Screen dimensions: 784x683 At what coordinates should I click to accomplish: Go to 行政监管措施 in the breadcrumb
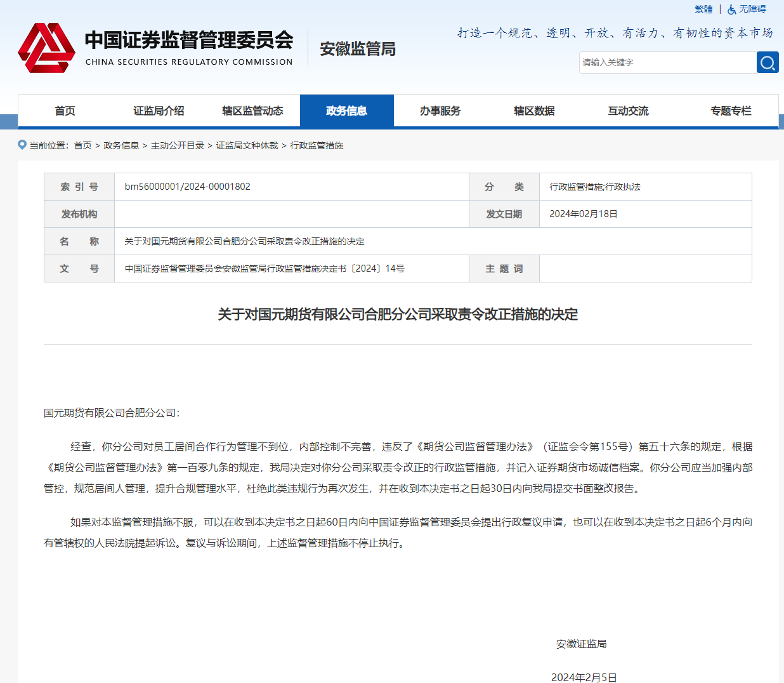(x=317, y=145)
